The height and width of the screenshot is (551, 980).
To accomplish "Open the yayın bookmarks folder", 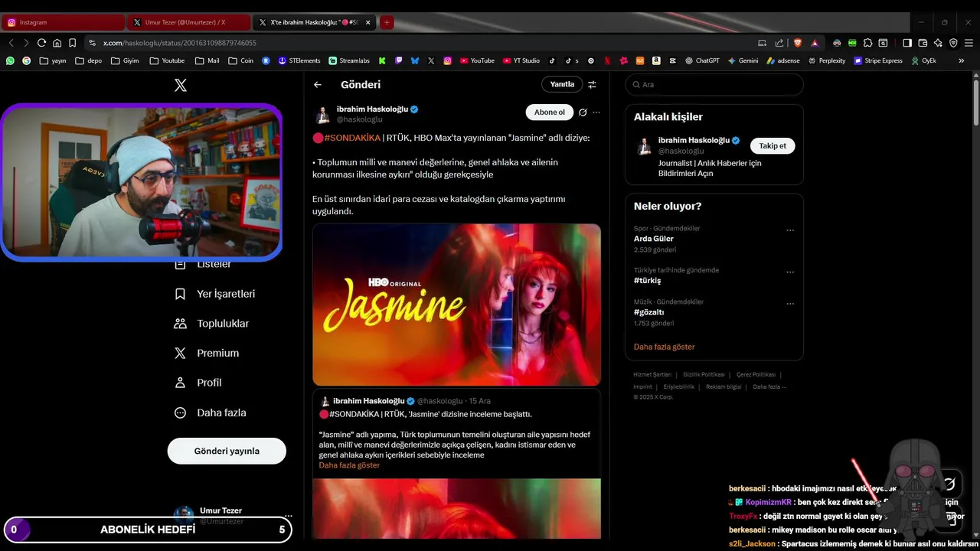I will [x=53, y=60].
